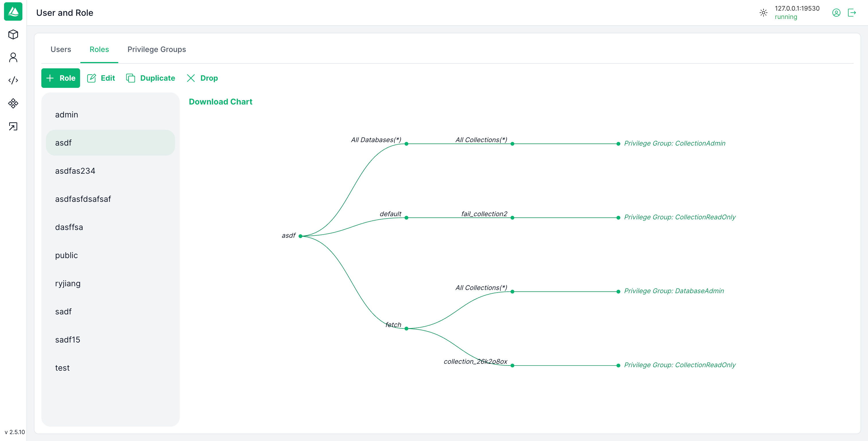Click the logout icon in header
This screenshot has width=868, height=441.
click(x=851, y=13)
